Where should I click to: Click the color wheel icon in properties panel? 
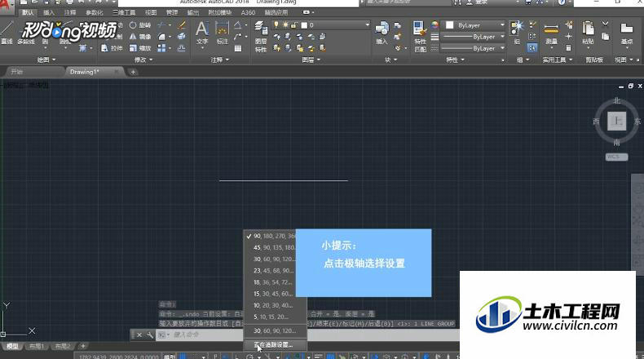coord(434,25)
